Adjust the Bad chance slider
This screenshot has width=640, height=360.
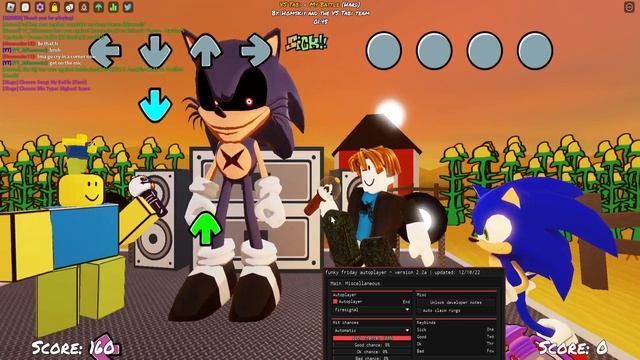click(x=372, y=358)
